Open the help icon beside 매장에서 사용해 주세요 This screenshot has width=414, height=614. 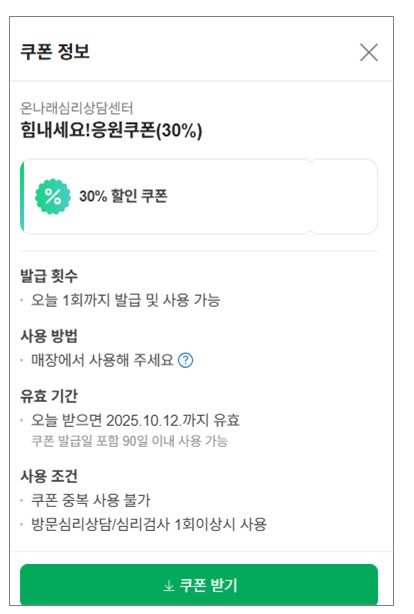click(185, 360)
